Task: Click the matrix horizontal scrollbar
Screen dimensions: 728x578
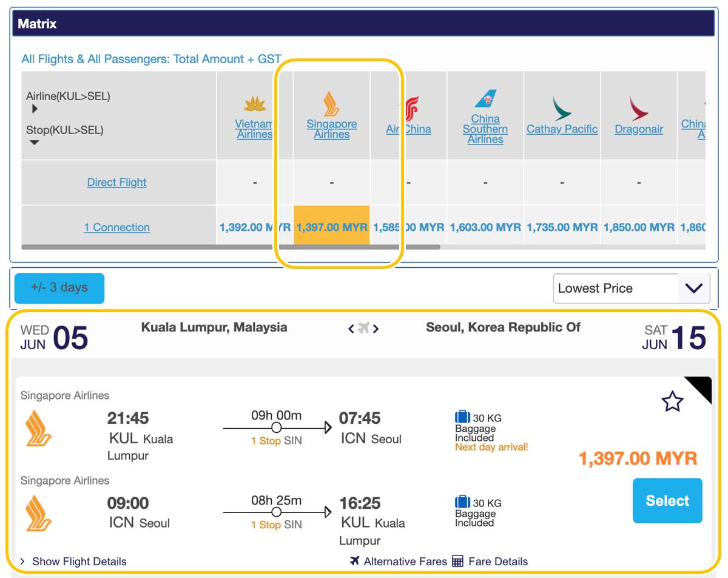Action: coord(231,247)
